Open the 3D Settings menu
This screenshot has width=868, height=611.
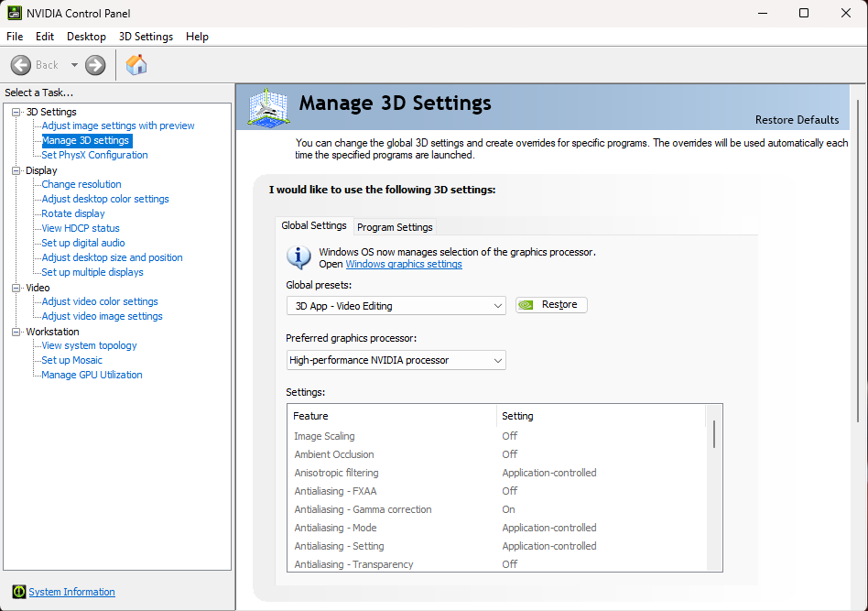[146, 37]
